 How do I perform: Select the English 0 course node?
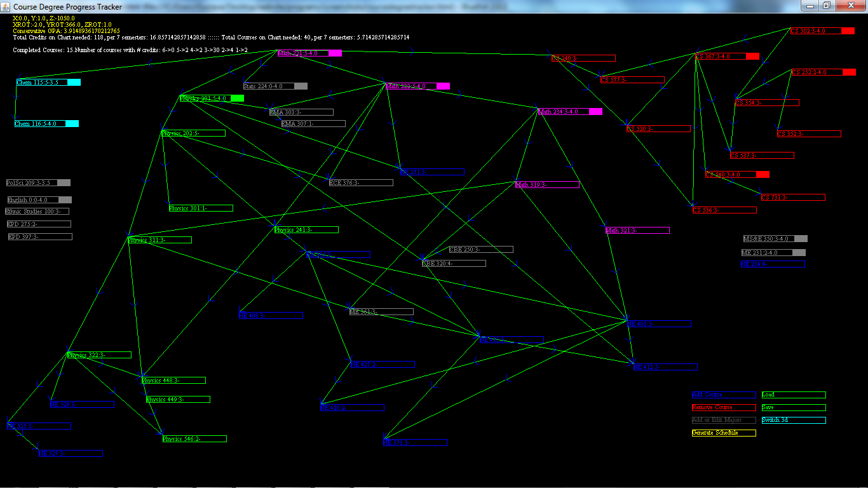[40, 200]
